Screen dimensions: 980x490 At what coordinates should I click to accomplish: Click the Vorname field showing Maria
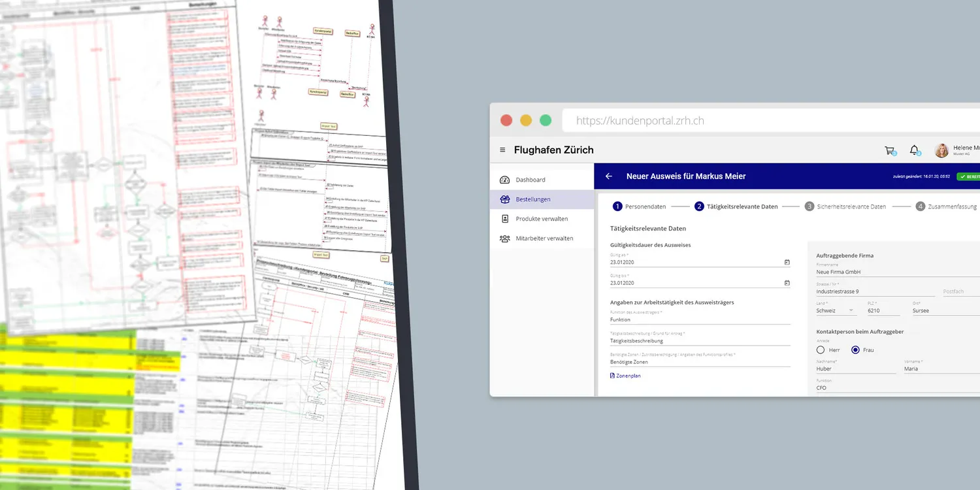pos(941,367)
